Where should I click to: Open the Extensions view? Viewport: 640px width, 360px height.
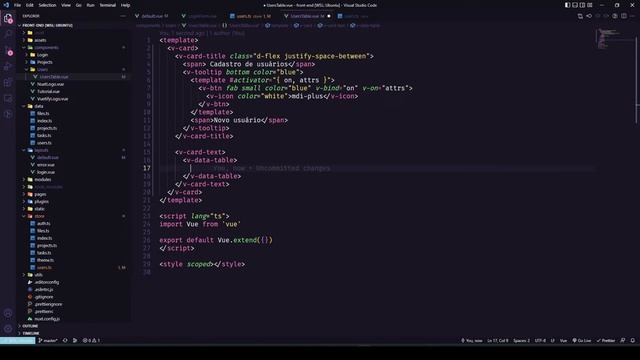coord(8,82)
